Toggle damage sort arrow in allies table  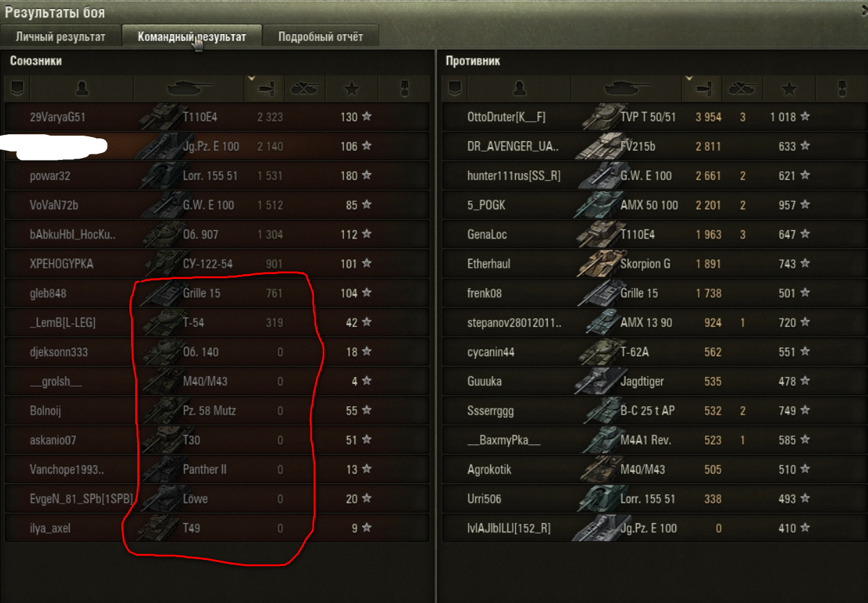click(x=252, y=78)
